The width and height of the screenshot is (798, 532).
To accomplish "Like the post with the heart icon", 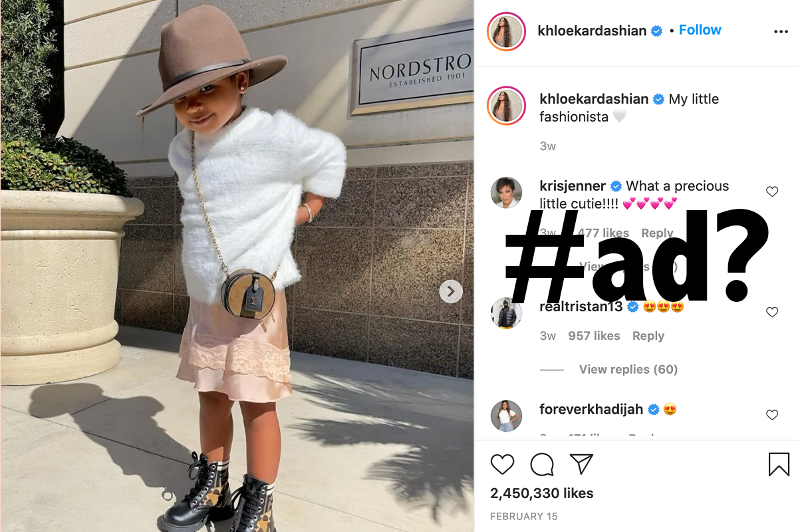I will point(502,464).
